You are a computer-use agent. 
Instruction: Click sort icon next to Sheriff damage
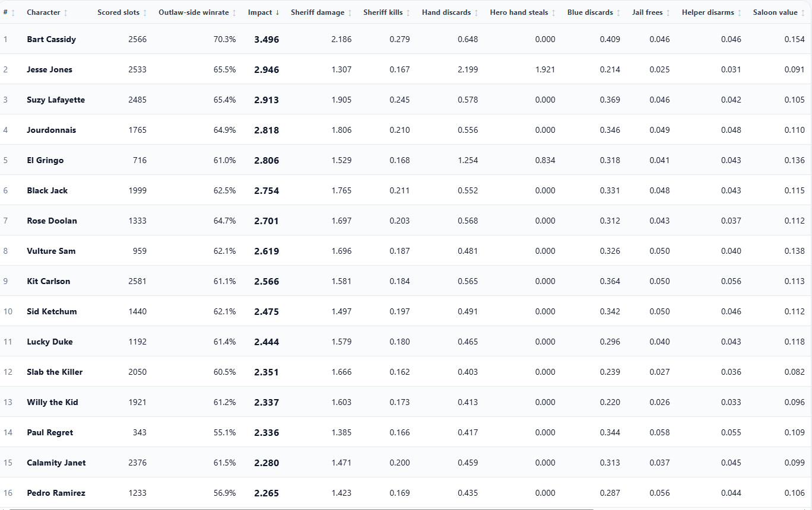[350, 12]
